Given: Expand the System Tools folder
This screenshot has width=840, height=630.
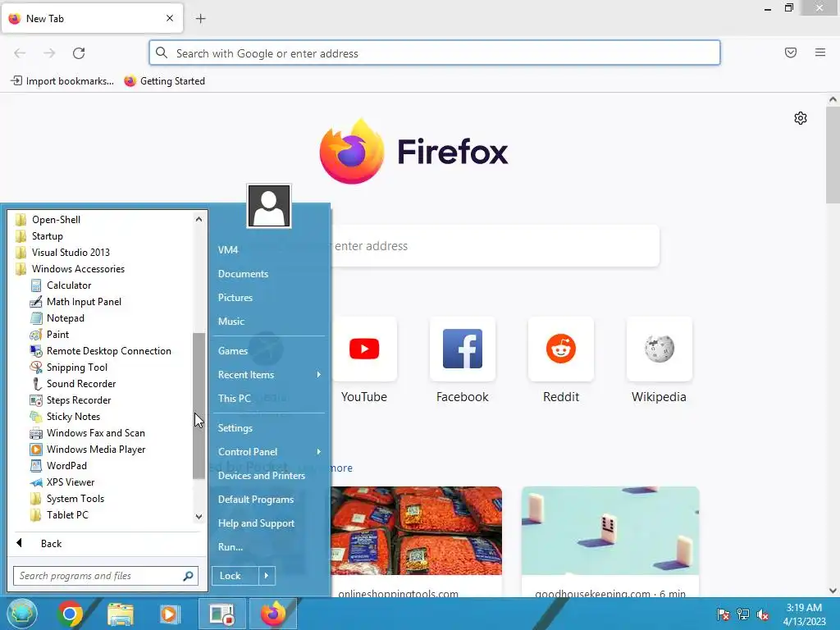Looking at the screenshot, I should tap(67, 499).
